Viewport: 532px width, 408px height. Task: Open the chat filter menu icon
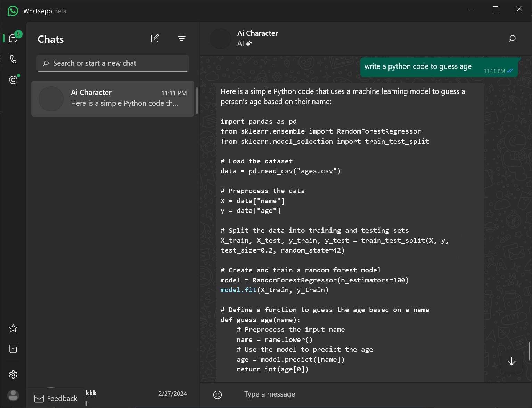pyautogui.click(x=181, y=39)
